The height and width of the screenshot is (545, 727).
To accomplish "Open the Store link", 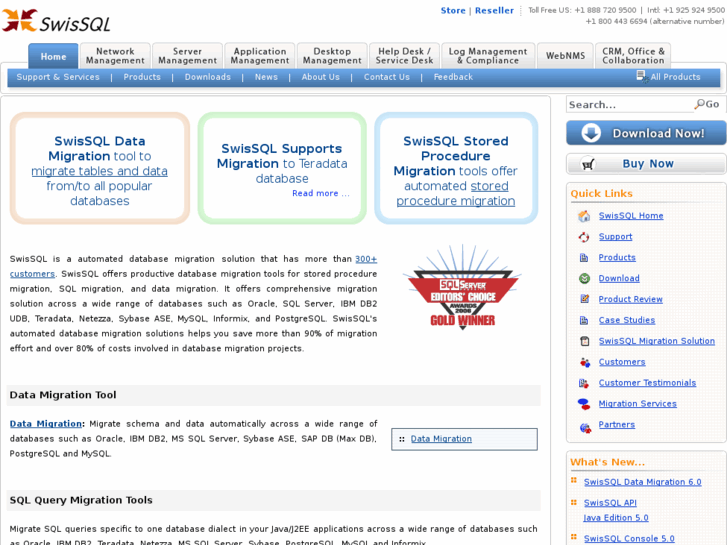I will point(453,10).
